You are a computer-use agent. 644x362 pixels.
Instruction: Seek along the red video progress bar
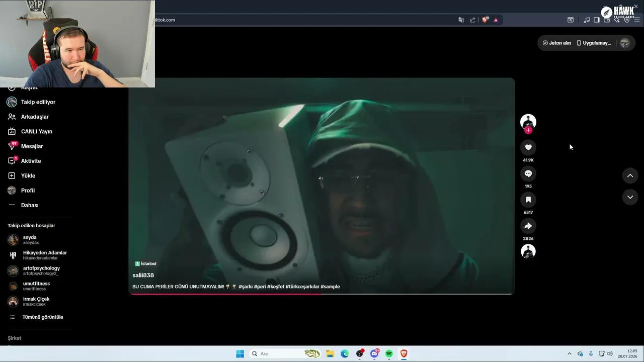coord(321,294)
